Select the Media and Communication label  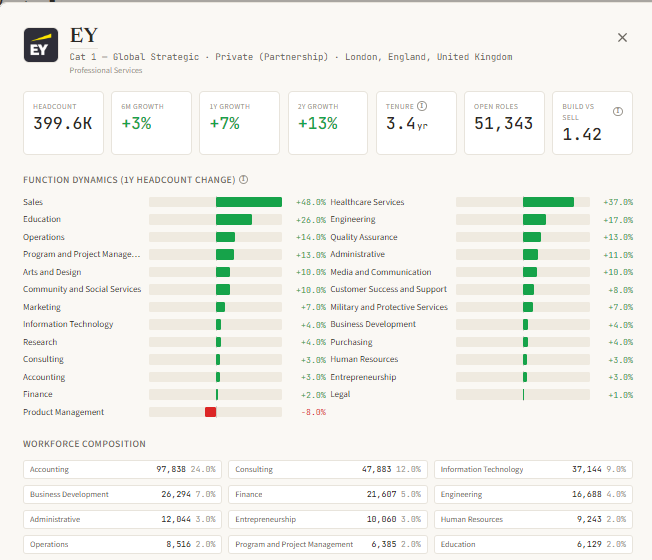coord(381,272)
